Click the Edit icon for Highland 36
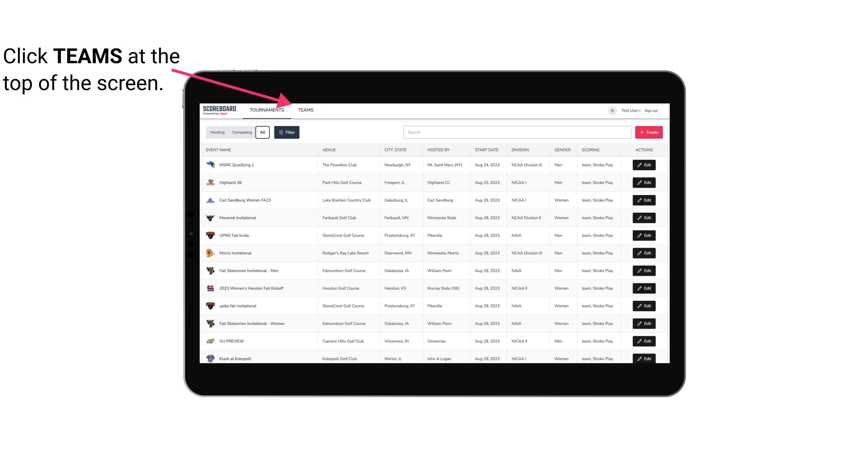 pos(644,182)
